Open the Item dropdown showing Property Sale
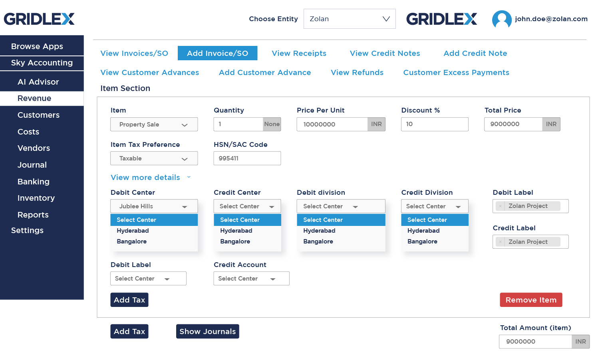606x364 pixels. point(154,125)
